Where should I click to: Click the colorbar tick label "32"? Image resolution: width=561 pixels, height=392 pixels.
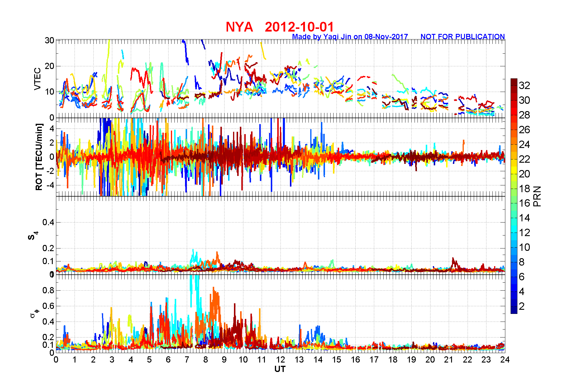pyautogui.click(x=524, y=85)
